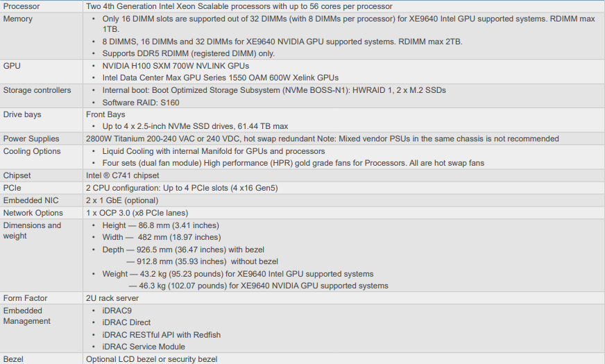Click the Form Factor label
Screen dimensions: 605x364
coord(26,298)
